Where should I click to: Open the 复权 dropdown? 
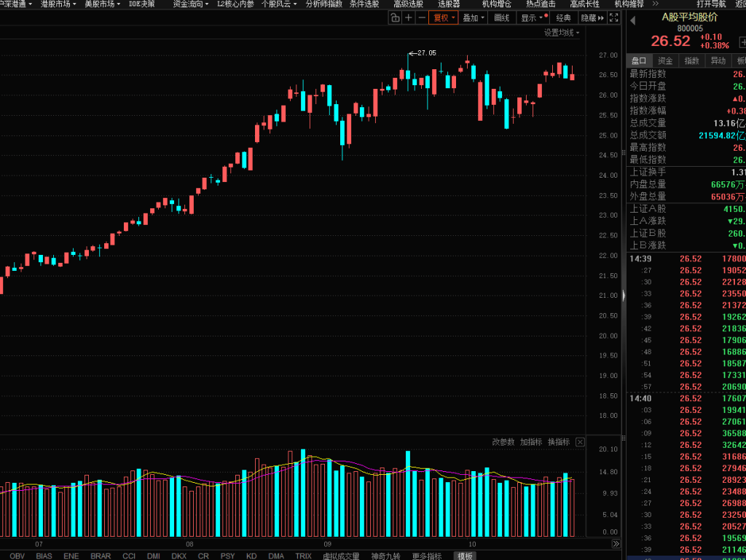click(444, 18)
